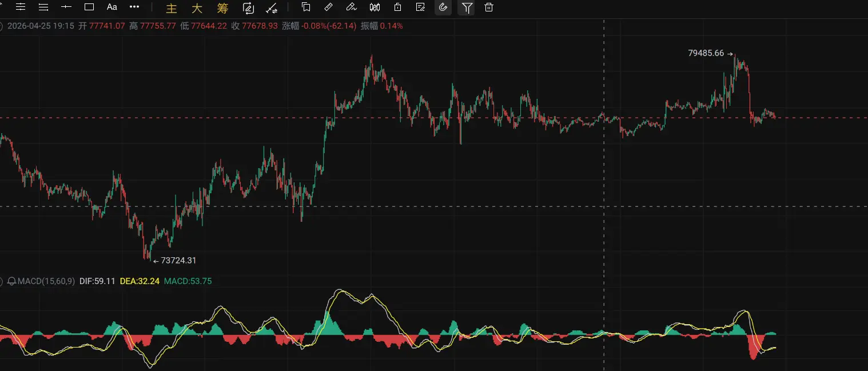Click the candlestick chart style icon

pos(375,7)
